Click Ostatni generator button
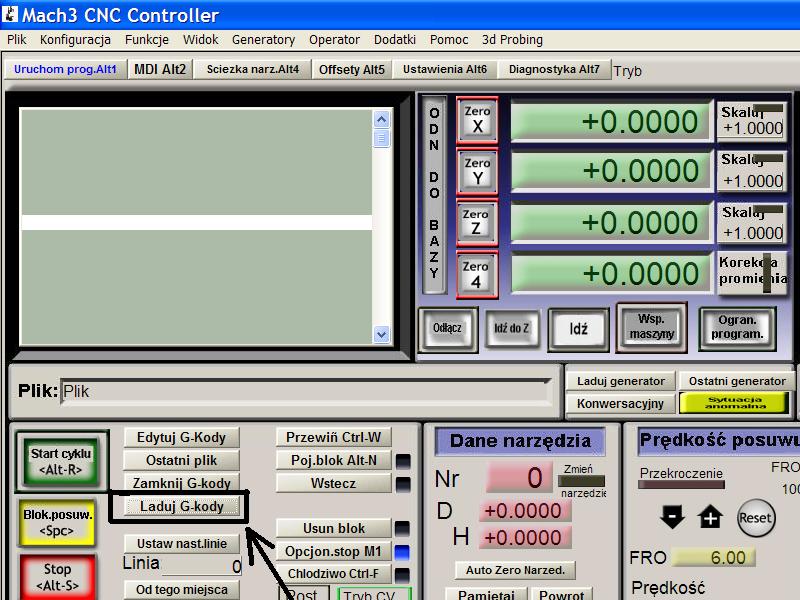Screen dimensions: 800x600 coord(737,381)
